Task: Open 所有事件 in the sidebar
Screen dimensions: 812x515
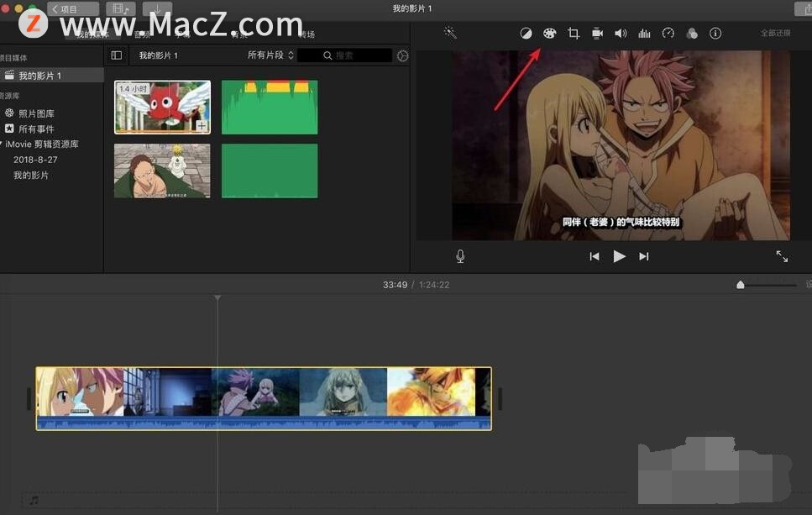Action: pos(36,129)
